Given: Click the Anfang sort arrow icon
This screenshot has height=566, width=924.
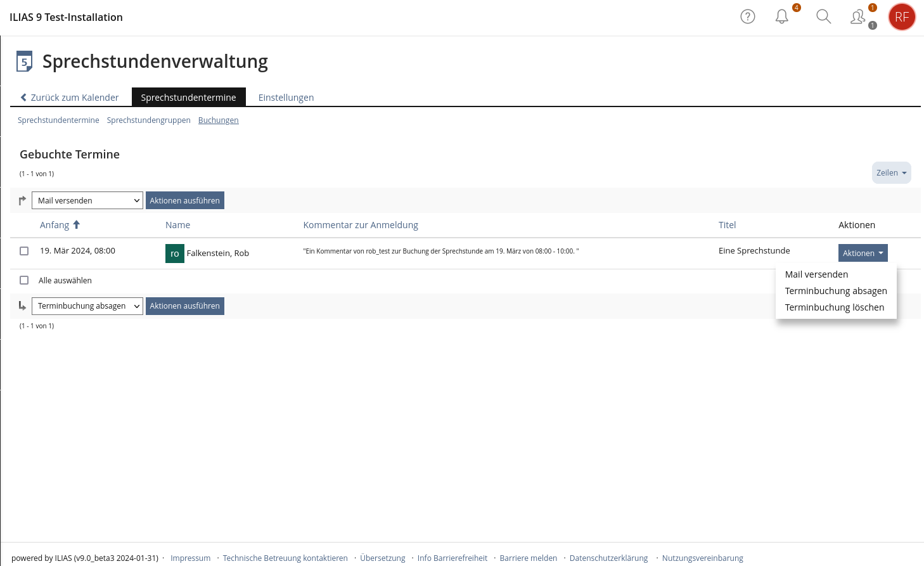Looking at the screenshot, I should (x=77, y=225).
